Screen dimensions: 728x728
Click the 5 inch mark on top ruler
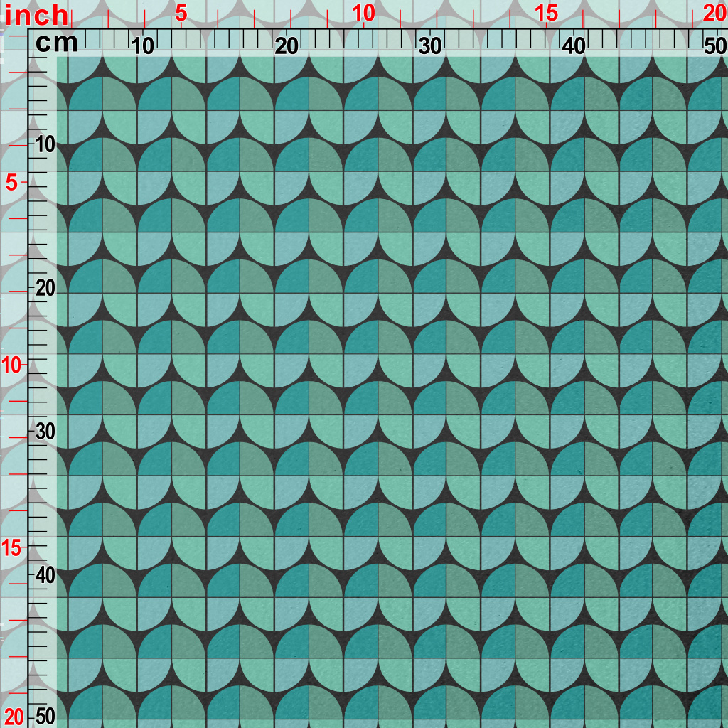pos(181,14)
